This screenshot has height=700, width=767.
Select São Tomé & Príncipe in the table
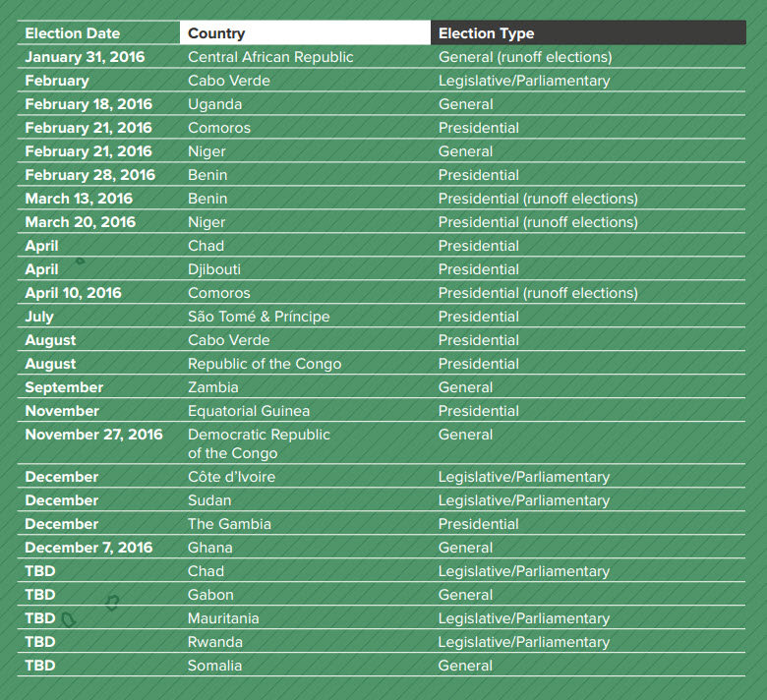(259, 317)
